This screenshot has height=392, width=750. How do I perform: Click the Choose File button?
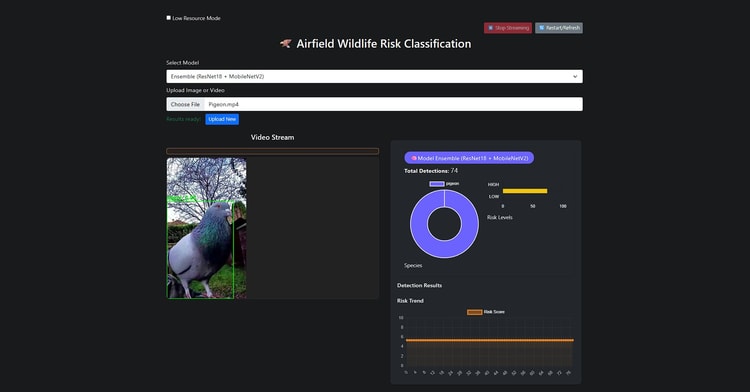click(x=185, y=104)
